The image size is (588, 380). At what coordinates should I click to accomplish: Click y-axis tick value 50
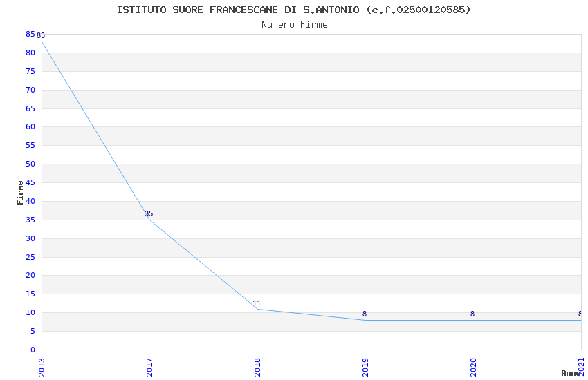click(30, 164)
